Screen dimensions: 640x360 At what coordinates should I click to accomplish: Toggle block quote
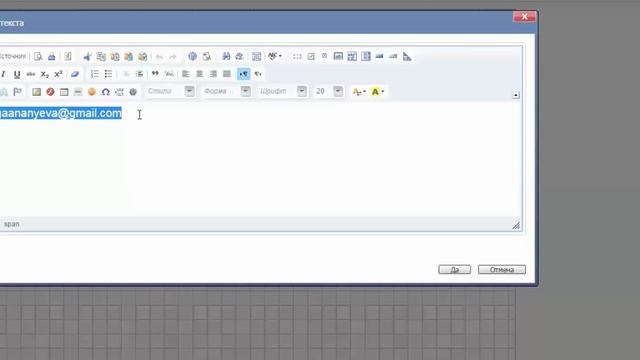tap(155, 74)
